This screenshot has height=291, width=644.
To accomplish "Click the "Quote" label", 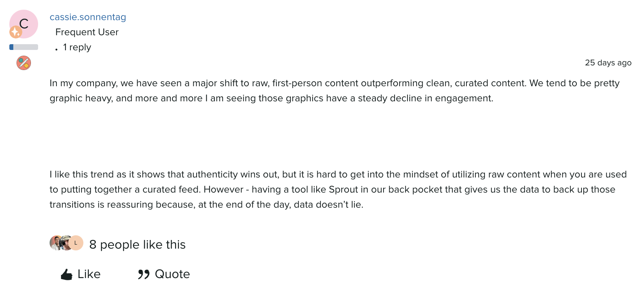I will coord(172,274).
